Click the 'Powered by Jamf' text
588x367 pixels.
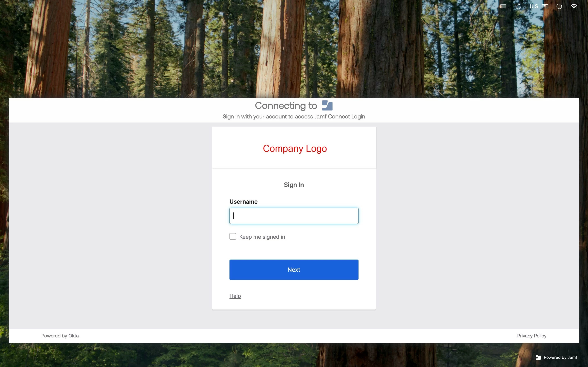pyautogui.click(x=560, y=357)
